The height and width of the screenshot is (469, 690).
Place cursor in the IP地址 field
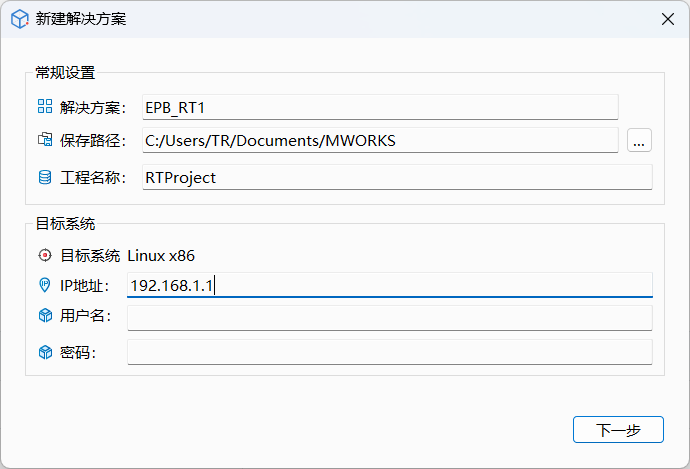click(389, 286)
